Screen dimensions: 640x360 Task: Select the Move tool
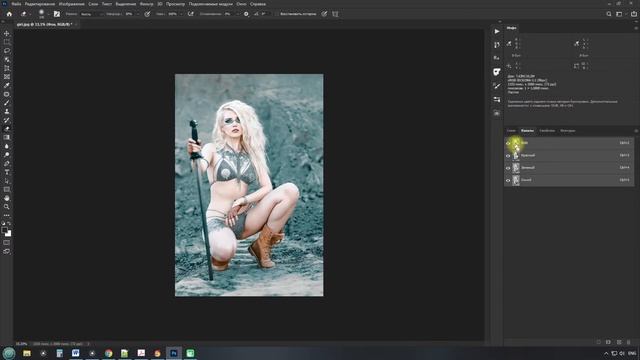tap(7, 33)
